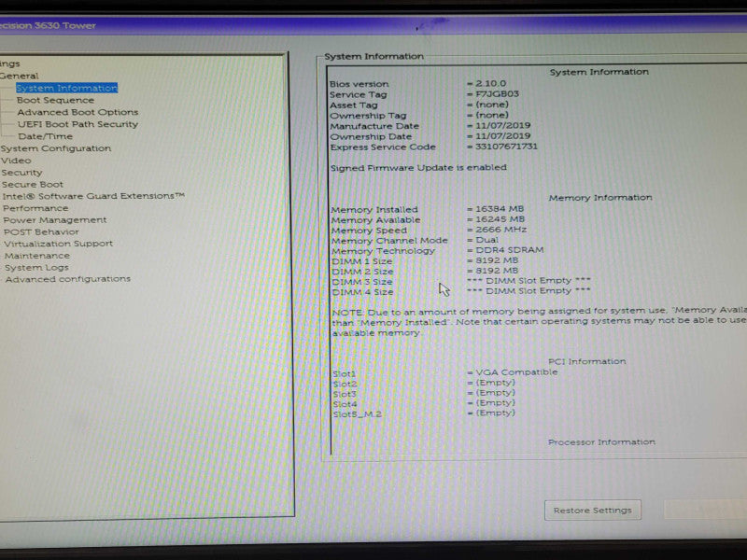Open the System Logs category
The height and width of the screenshot is (560, 747).
click(x=36, y=267)
